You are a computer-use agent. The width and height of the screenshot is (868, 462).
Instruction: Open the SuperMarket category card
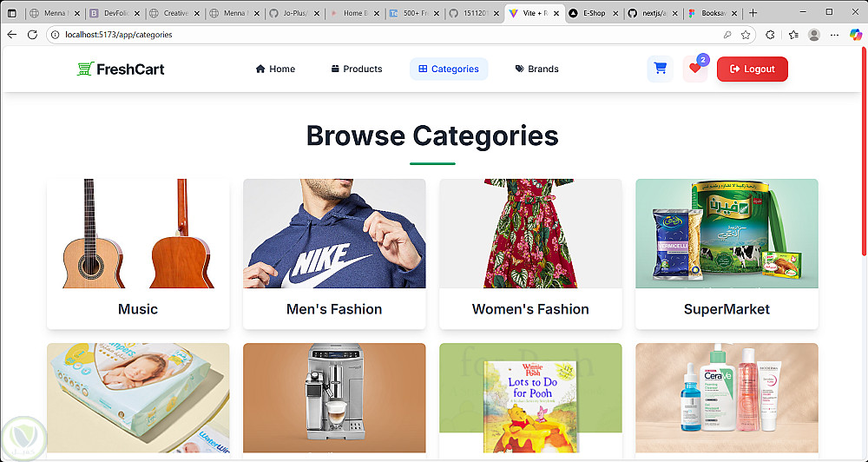point(727,254)
